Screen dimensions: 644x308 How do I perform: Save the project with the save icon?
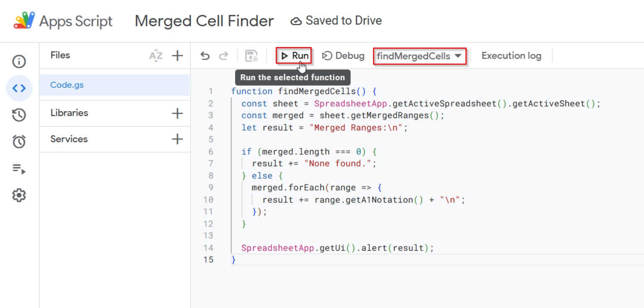pos(251,55)
